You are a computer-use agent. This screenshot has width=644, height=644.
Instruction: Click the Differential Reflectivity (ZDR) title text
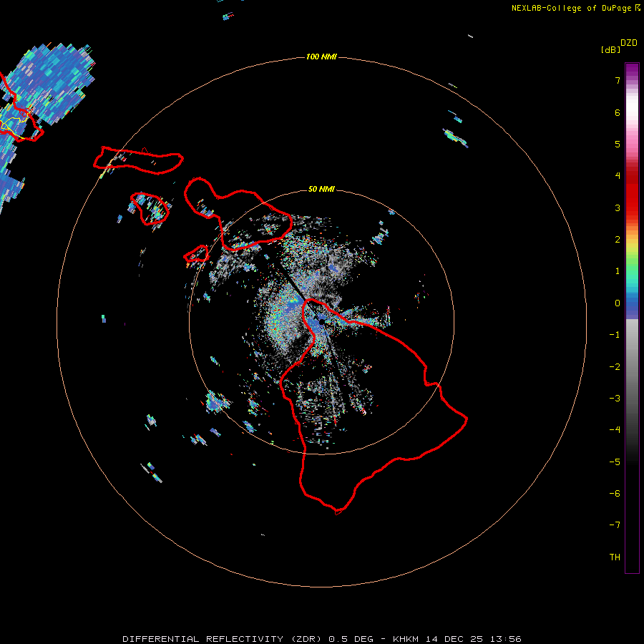(222, 639)
